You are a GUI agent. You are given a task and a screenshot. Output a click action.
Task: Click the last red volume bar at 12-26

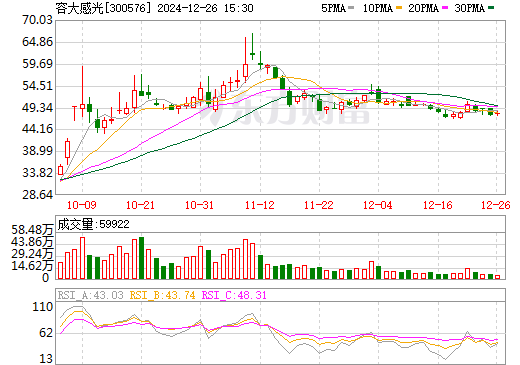(x=498, y=277)
